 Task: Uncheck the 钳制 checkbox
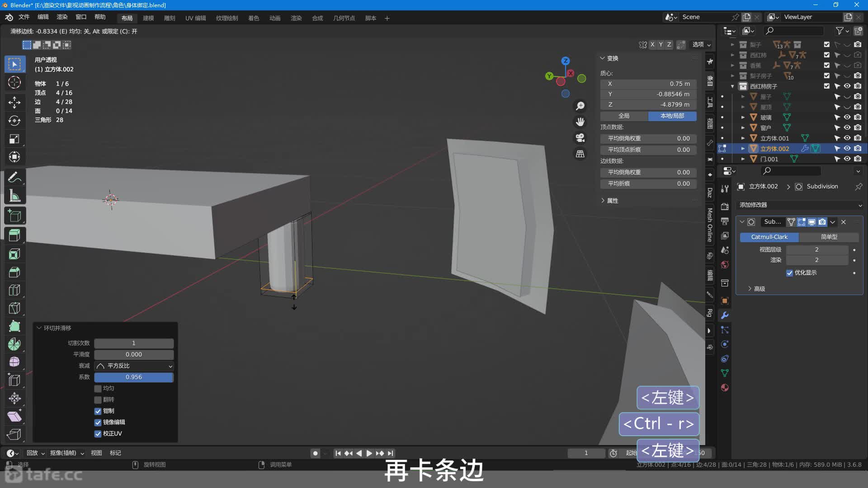(x=98, y=411)
